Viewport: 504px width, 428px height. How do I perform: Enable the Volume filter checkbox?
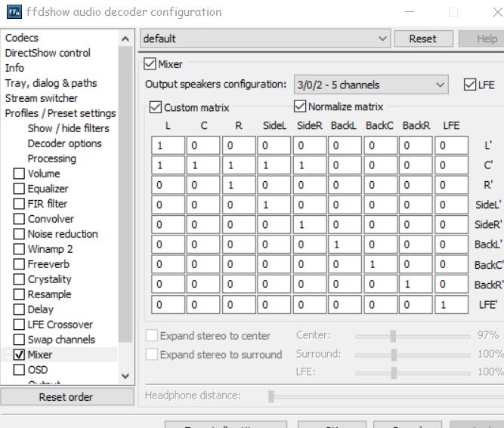pos(19,174)
